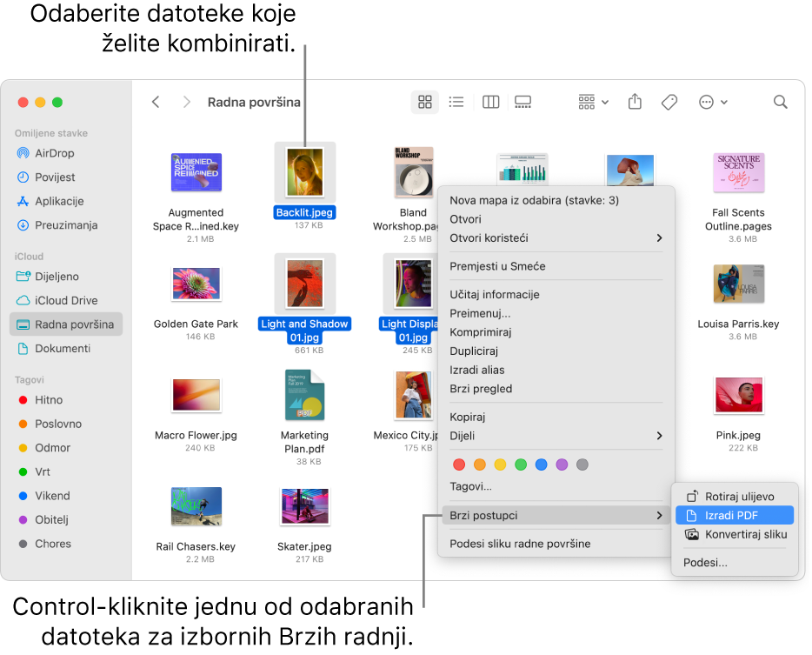Open the Share icon in the toolbar

tap(635, 102)
